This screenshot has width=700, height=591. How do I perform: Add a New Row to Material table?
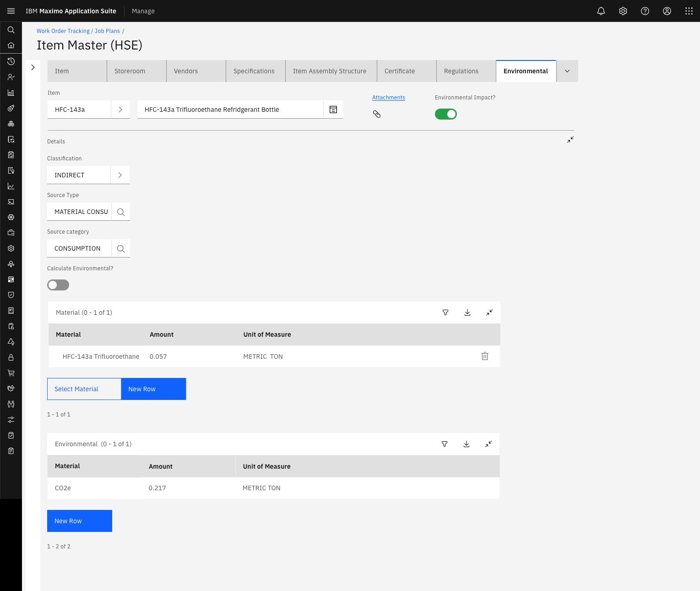pyautogui.click(x=153, y=389)
